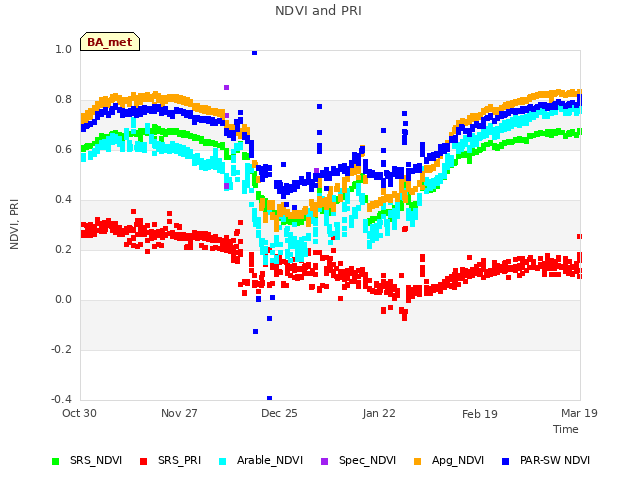The width and height of the screenshot is (640, 480).
Task: Click the -0.4 y-axis tick label
Action: [61, 399]
